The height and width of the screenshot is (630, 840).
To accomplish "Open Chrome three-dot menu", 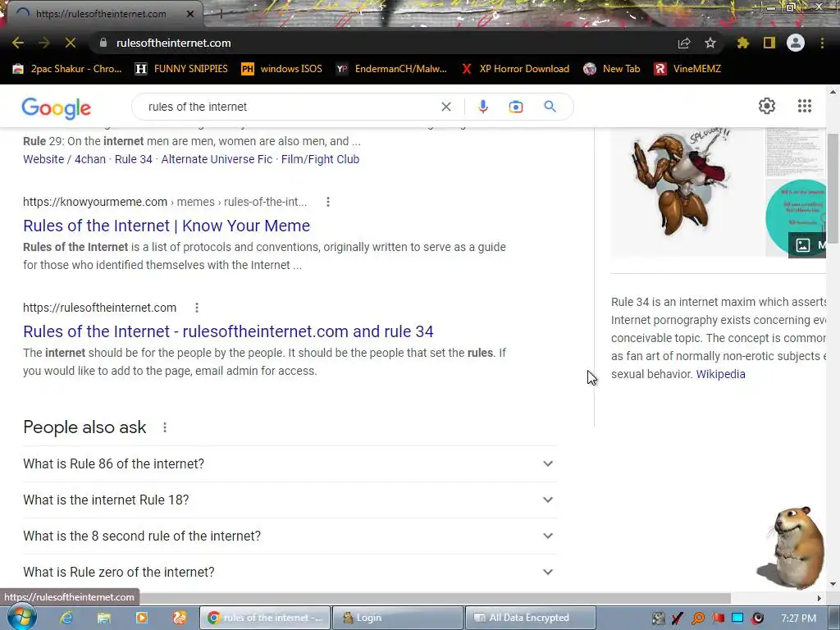I will pos(822,43).
